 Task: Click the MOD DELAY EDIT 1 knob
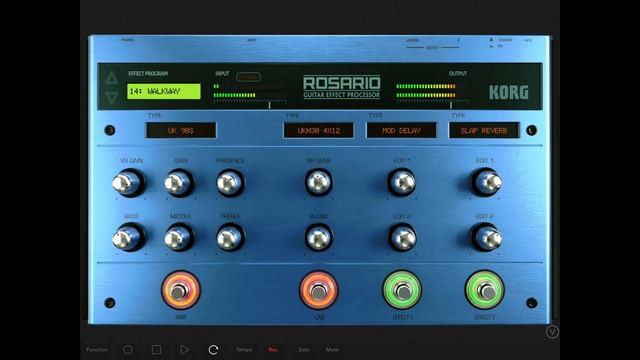[402, 182]
